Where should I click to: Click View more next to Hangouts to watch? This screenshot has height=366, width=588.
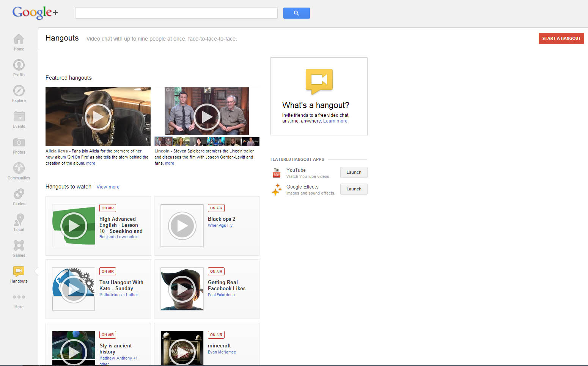pos(108,187)
